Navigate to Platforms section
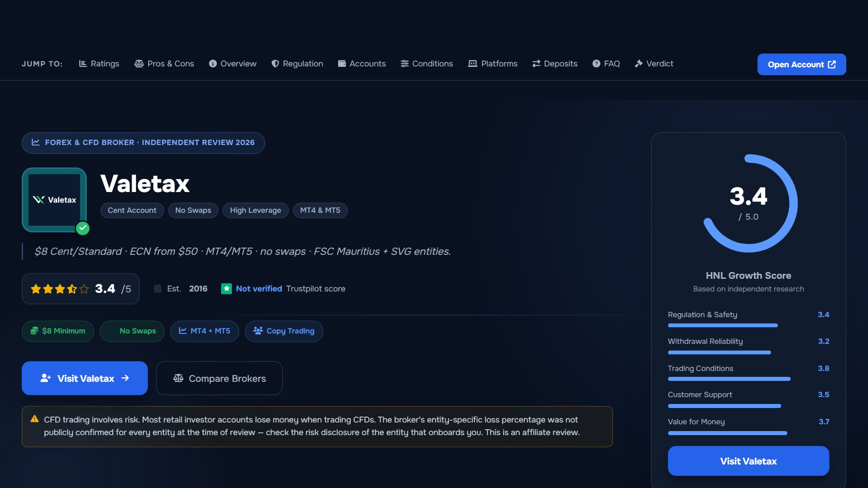Screen dimensions: 868x488 (493, 64)
